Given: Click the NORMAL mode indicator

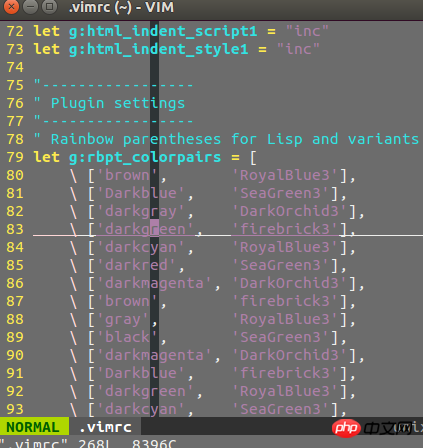Looking at the screenshot, I should tap(33, 427).
